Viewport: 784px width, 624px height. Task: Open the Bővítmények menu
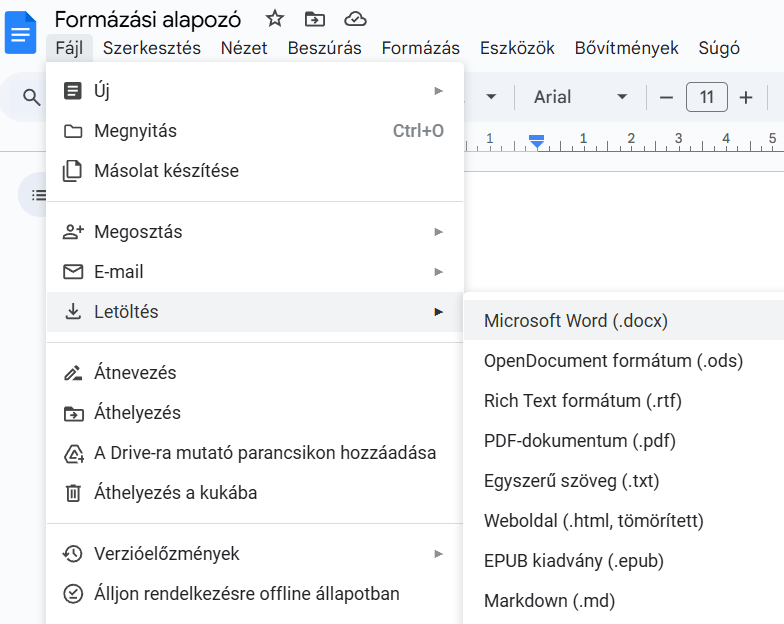(x=626, y=48)
